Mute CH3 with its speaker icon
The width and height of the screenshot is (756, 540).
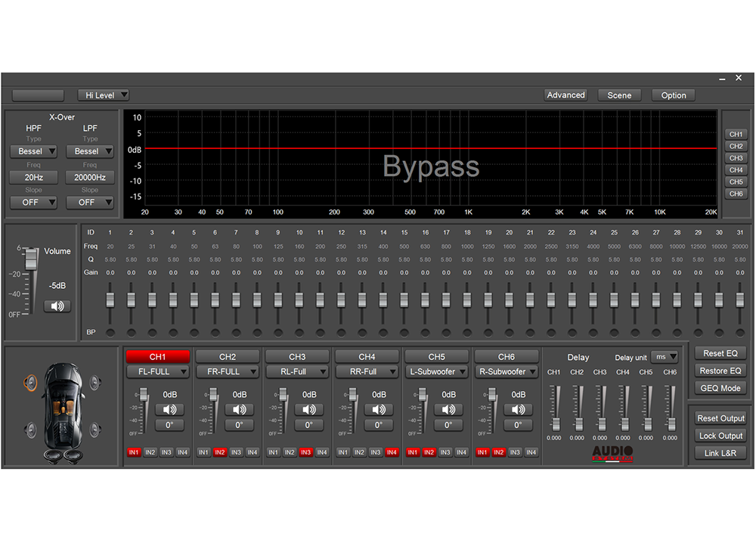[x=309, y=409]
